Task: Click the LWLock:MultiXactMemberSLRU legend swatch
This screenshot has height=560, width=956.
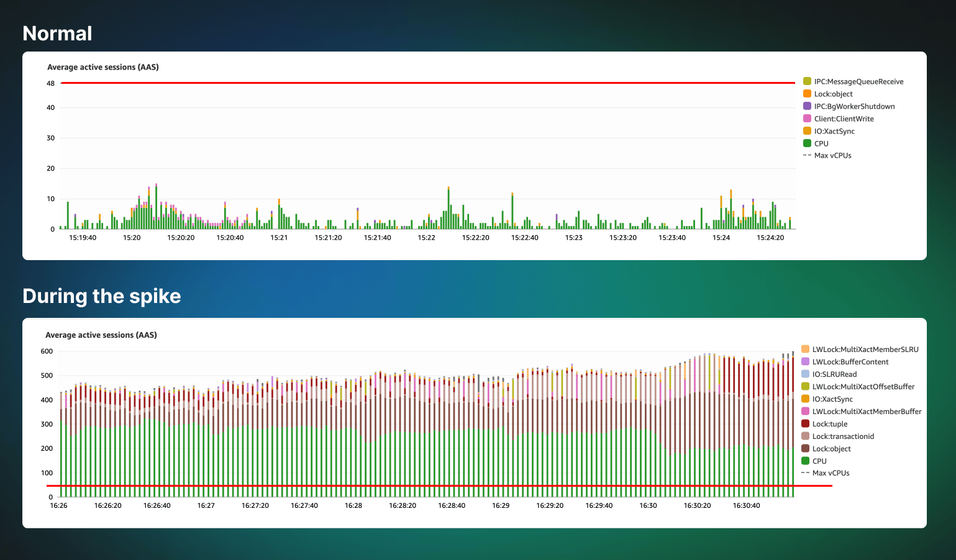Action: (805, 350)
